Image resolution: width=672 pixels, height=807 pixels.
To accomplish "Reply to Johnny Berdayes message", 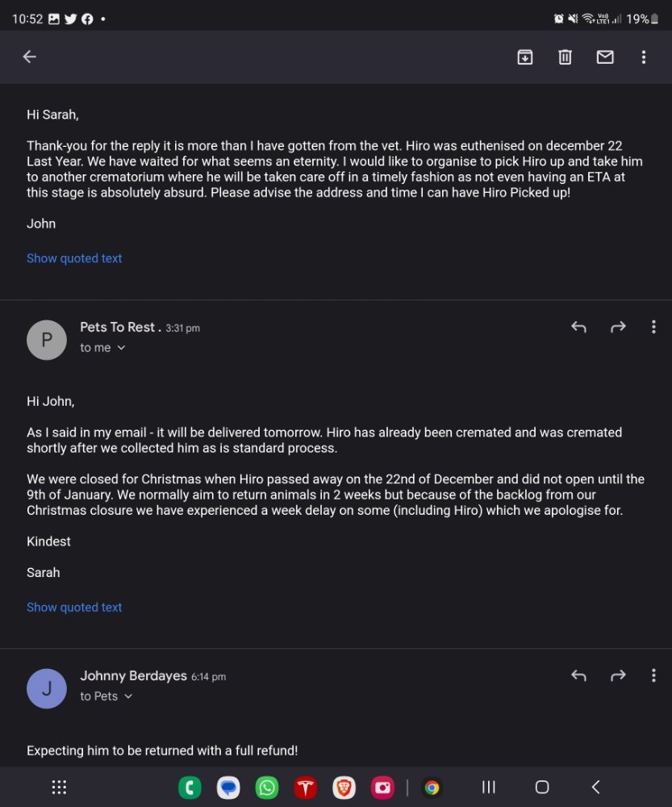I will click(579, 675).
